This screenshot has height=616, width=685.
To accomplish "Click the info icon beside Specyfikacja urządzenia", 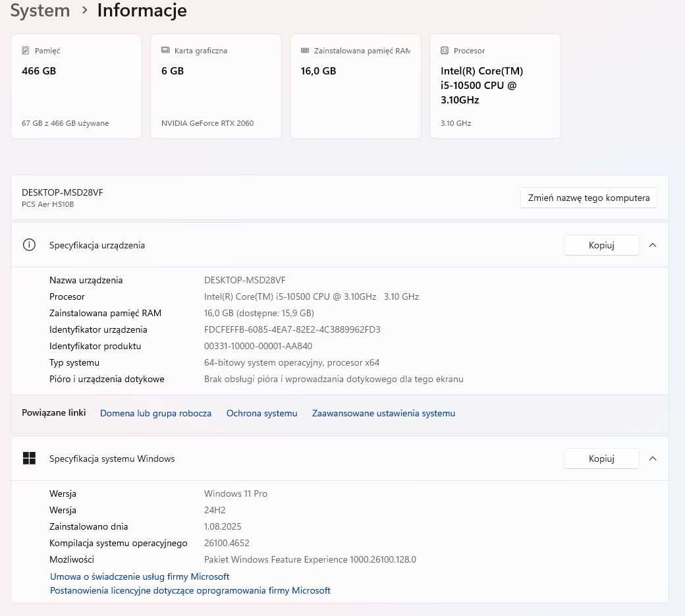I will click(x=29, y=245).
